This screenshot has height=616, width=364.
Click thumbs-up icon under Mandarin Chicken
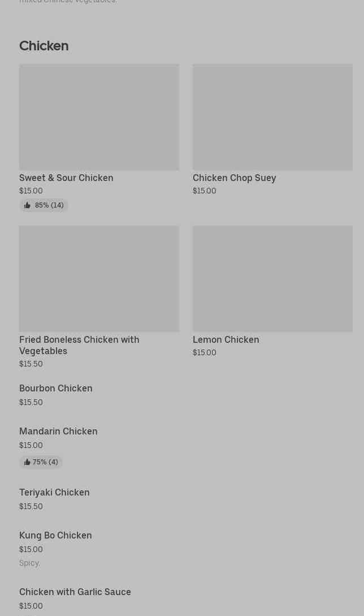(x=27, y=462)
